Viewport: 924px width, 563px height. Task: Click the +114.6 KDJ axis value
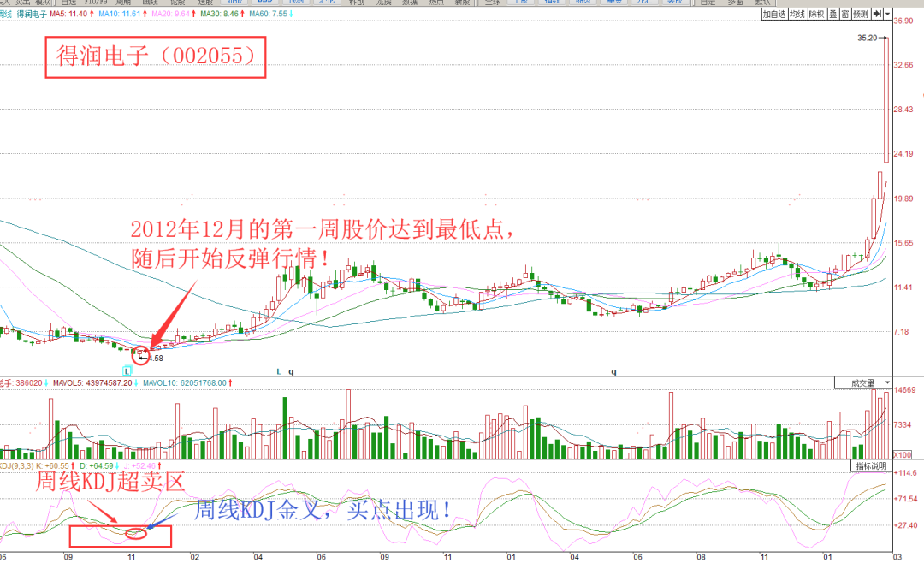(906, 473)
